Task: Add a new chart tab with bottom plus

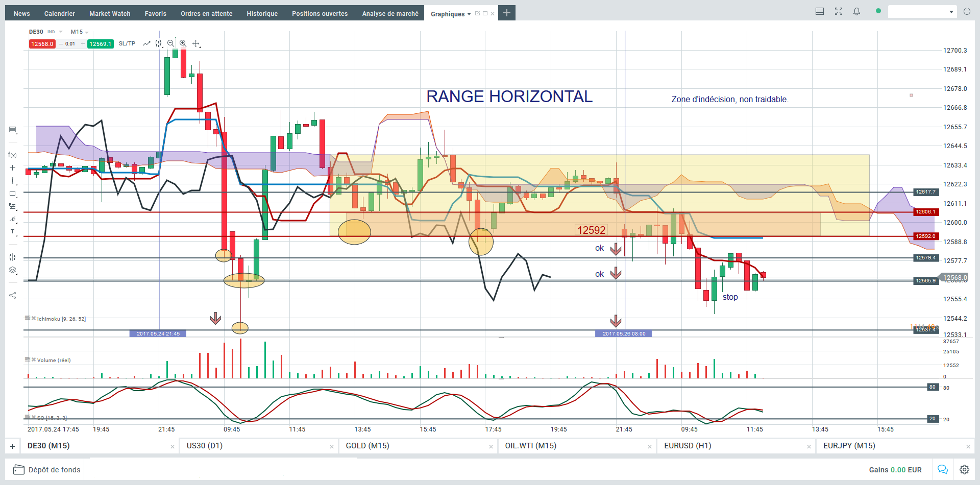Action: point(12,446)
